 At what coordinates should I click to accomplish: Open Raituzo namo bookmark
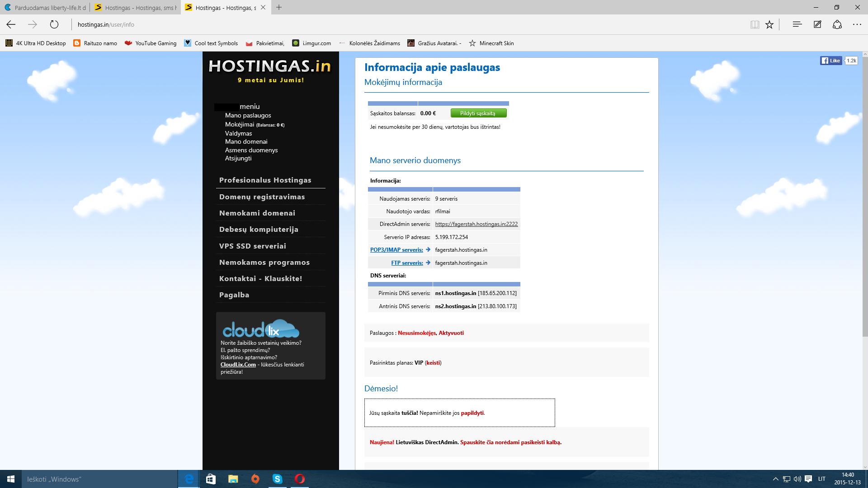(95, 43)
